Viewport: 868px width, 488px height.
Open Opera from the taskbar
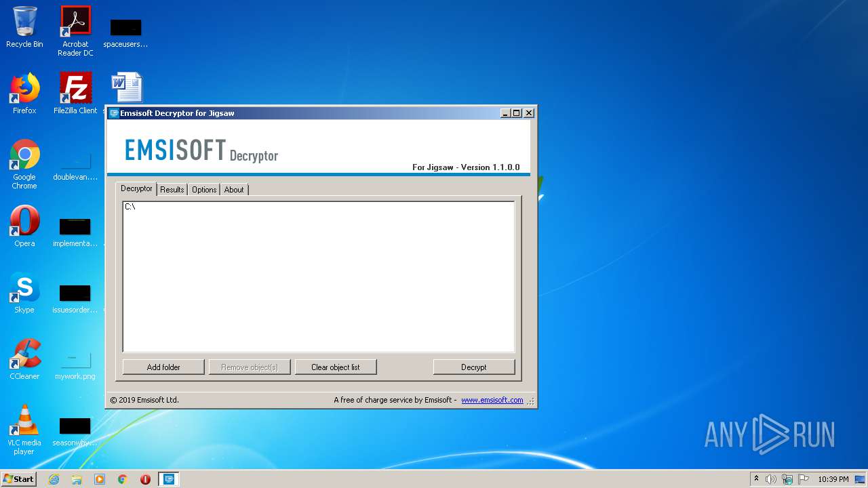point(145,479)
